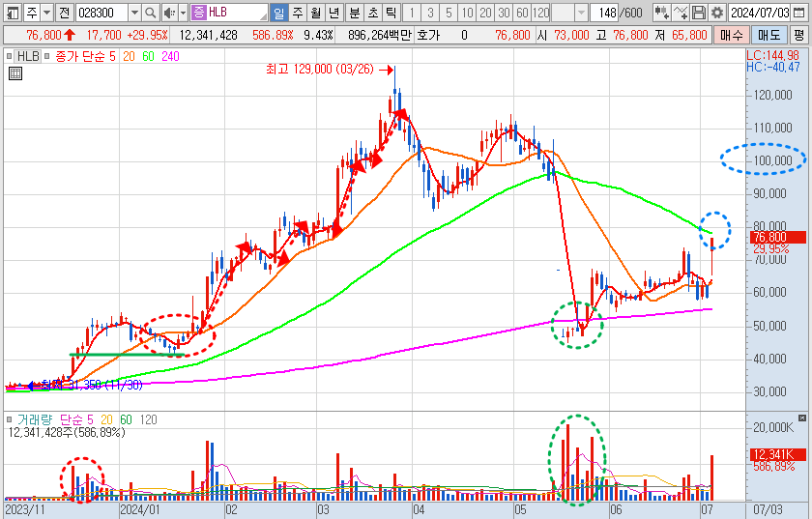The height and width of the screenshot is (519, 812).
Task: Switch to minute '분' chart period
Action: click(355, 13)
